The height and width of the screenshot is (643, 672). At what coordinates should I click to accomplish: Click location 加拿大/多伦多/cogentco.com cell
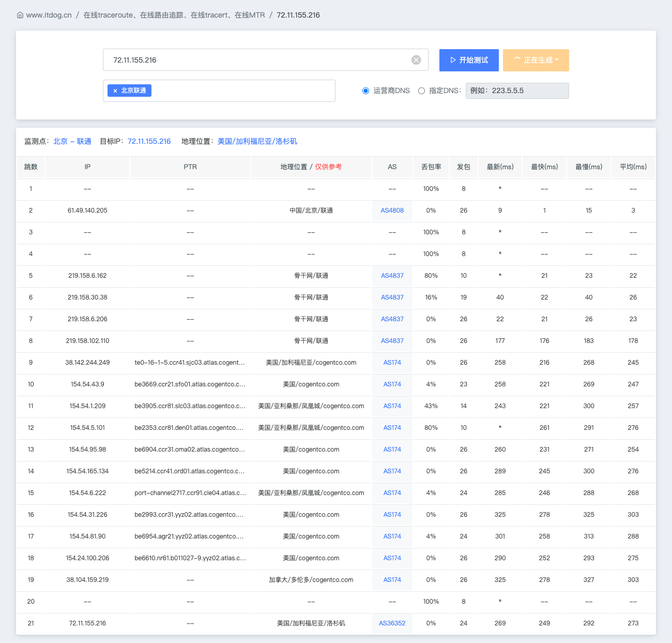click(x=311, y=580)
